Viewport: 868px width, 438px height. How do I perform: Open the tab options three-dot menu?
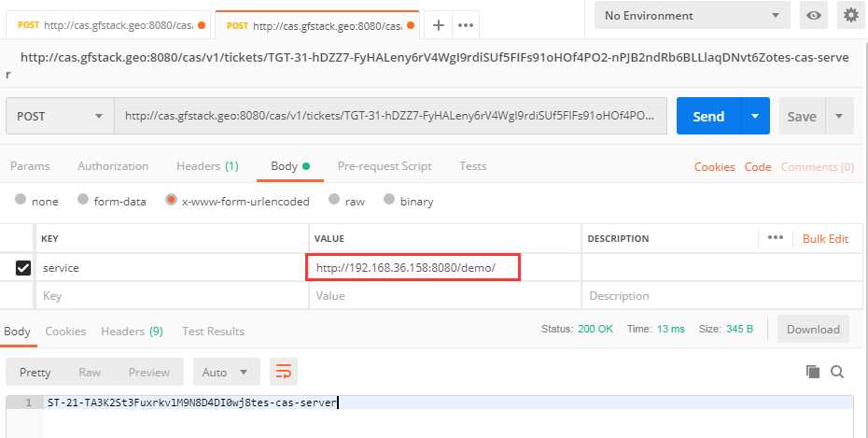(466, 25)
